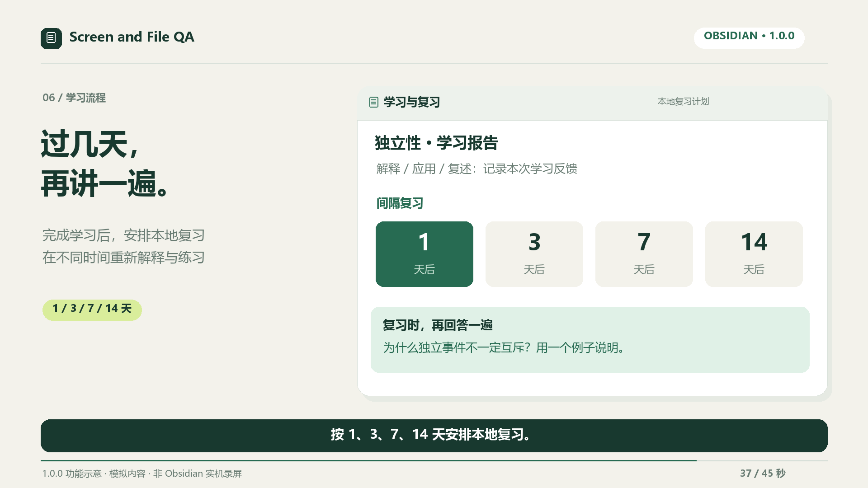Select the 1 天后 review interval card
This screenshot has height=488, width=868.
pos(424,254)
